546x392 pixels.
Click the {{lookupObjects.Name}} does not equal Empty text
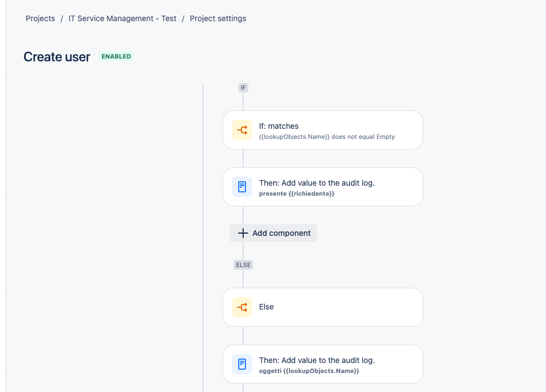click(327, 137)
